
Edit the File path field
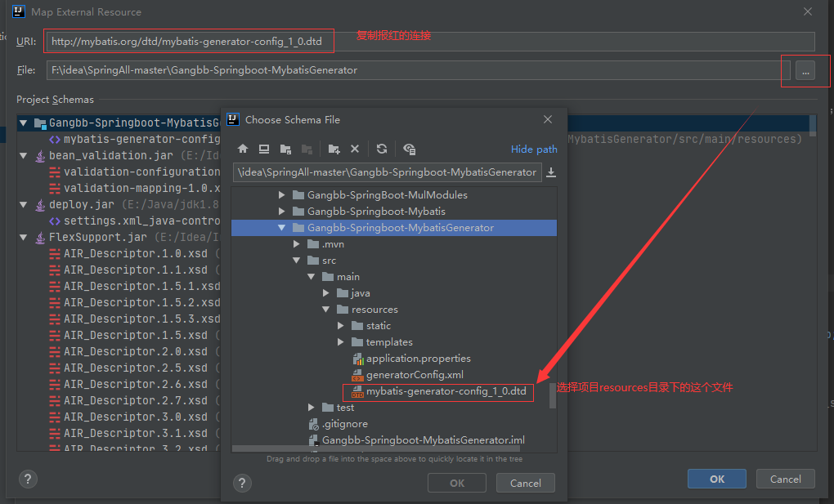pos(418,70)
